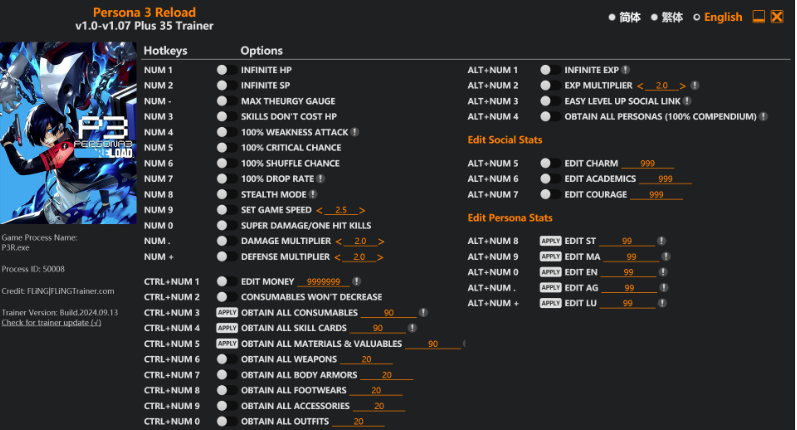Toggle Max Theurgy Gauge on
This screenshot has height=430, width=797.
click(223, 101)
